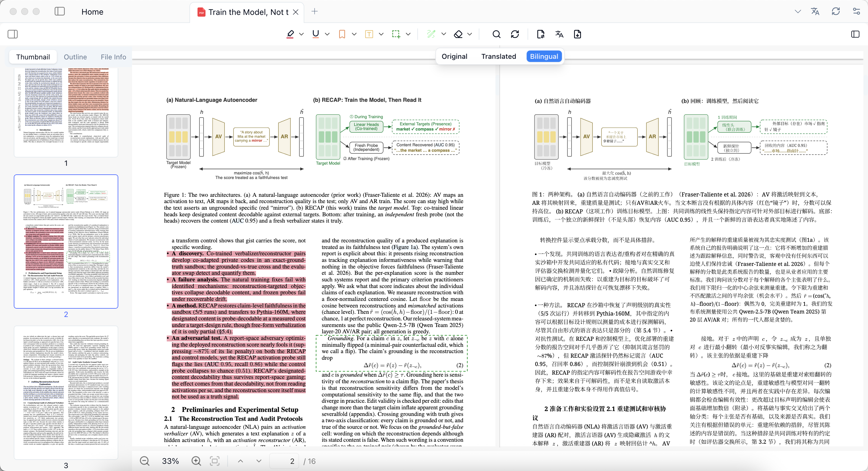Select the area selection tool
The image size is (868, 471).
396,34
